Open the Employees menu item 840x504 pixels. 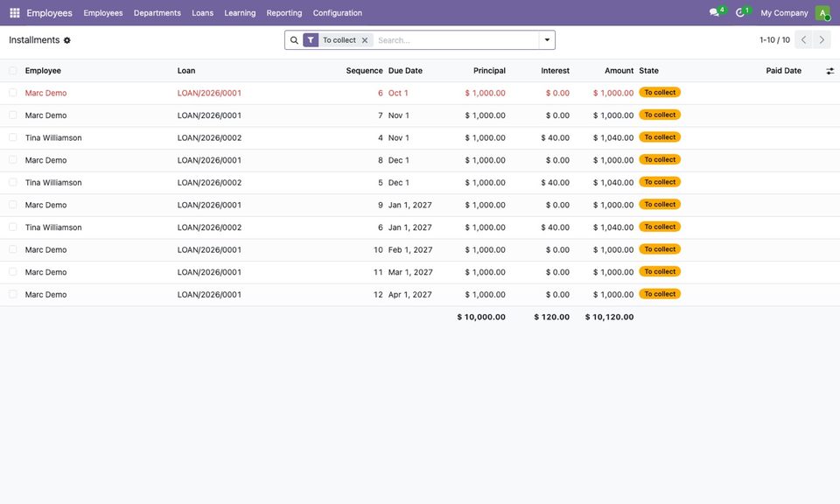coord(103,13)
